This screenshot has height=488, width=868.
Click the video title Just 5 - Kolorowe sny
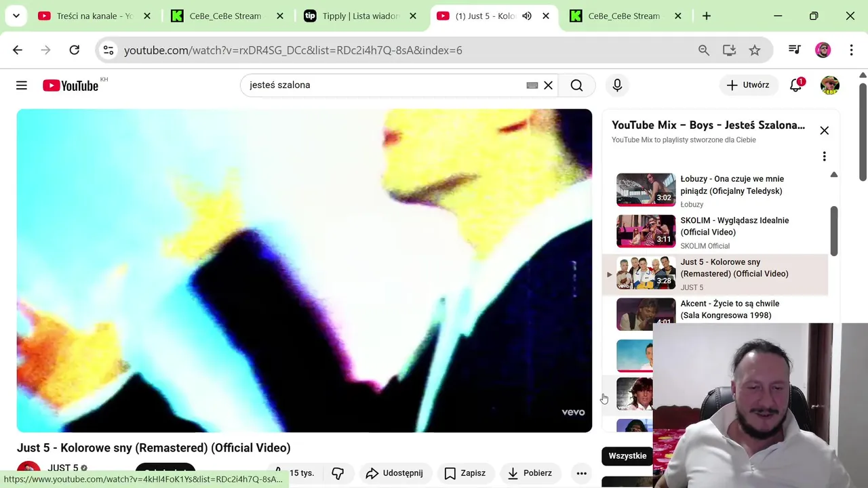click(154, 448)
